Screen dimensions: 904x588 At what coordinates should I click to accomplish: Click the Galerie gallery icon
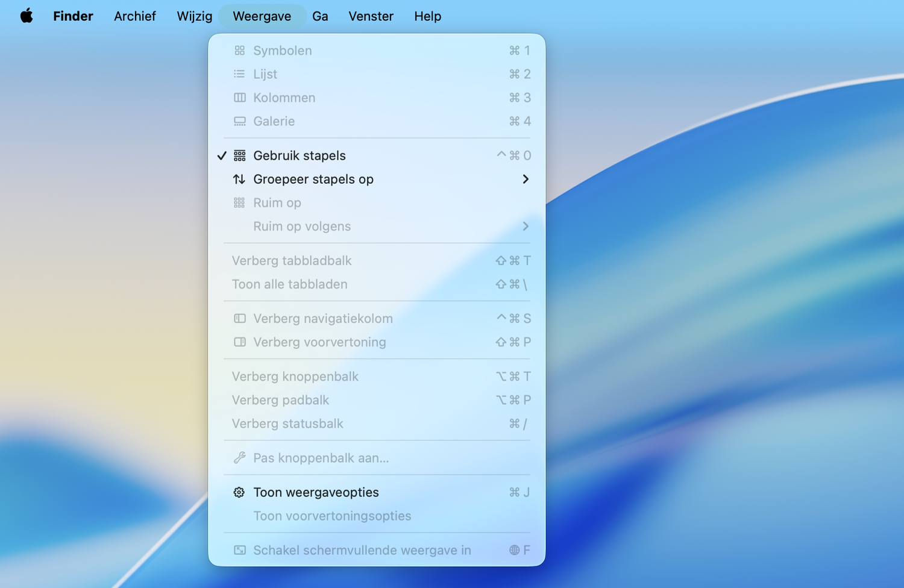(x=240, y=121)
